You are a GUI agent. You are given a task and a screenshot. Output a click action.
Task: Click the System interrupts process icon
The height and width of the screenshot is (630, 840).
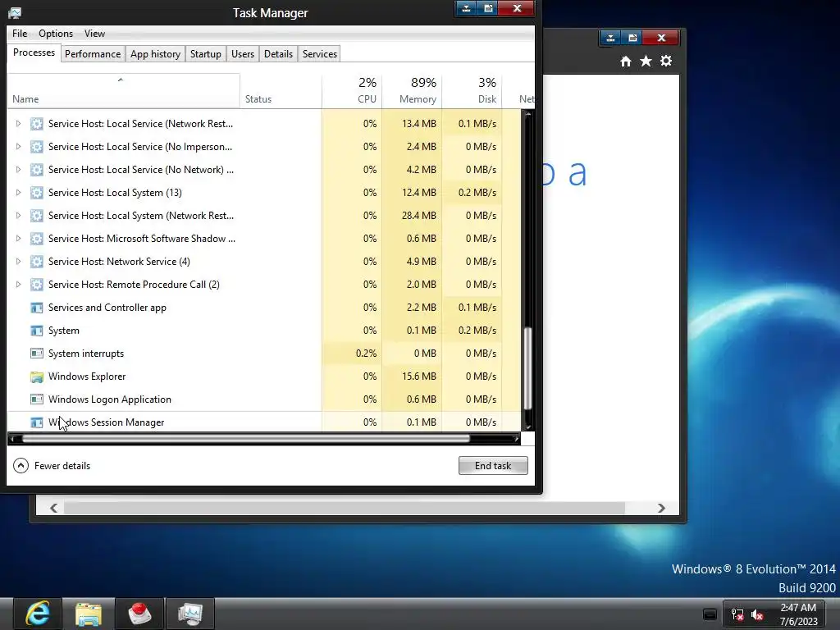click(36, 354)
